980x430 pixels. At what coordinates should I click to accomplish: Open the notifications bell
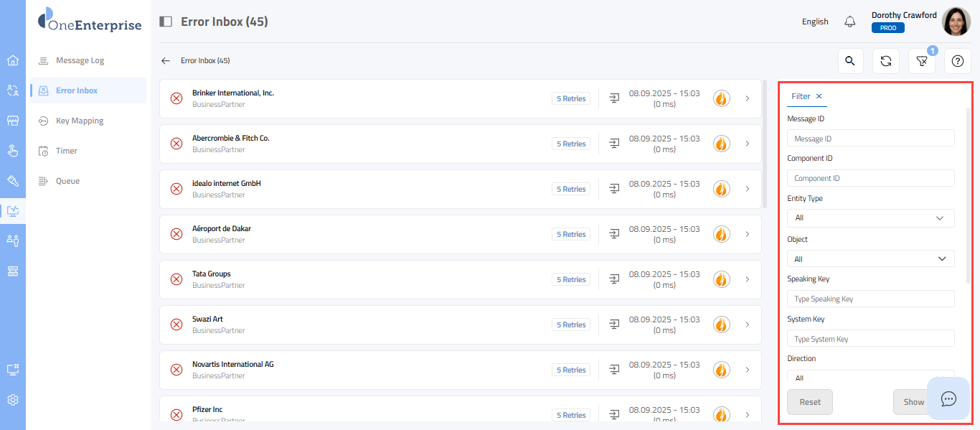tap(850, 22)
